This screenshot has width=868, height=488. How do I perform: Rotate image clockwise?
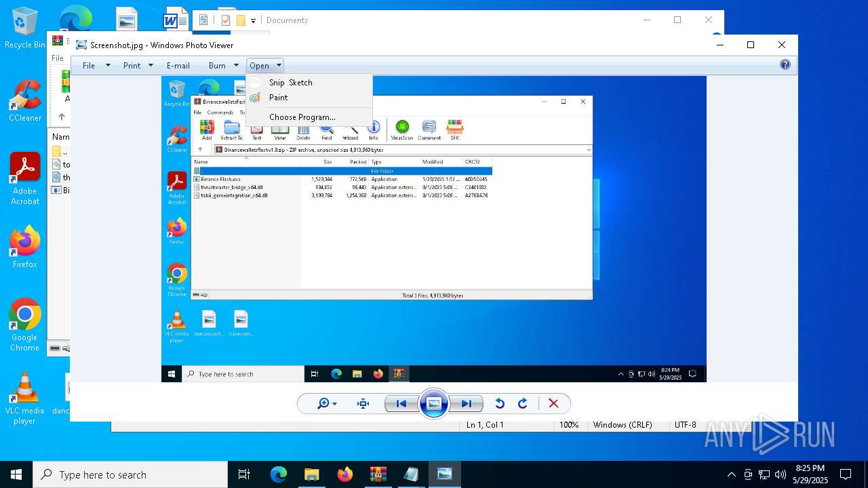pyautogui.click(x=523, y=403)
